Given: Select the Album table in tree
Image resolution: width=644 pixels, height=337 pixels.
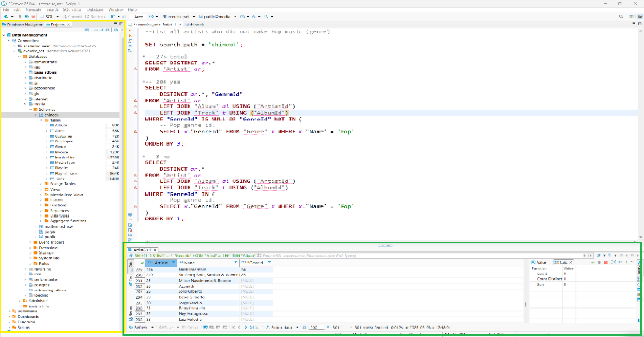Looking at the screenshot, I should click(61, 126).
